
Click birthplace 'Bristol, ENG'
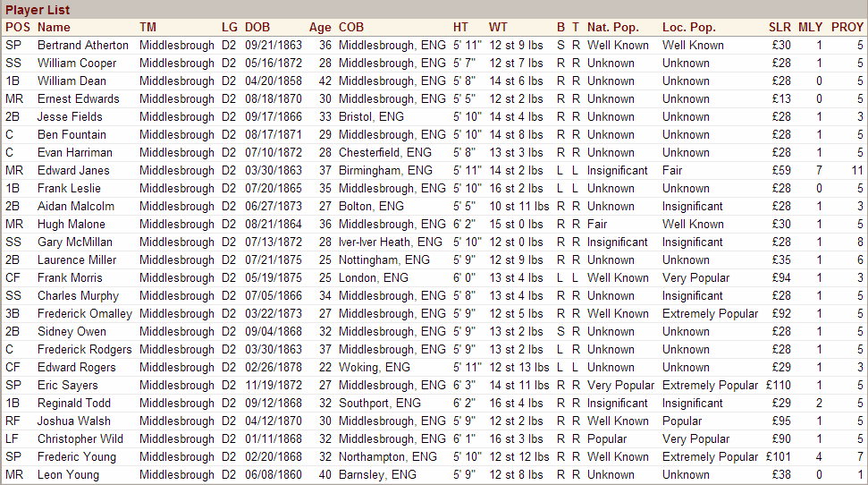tap(371, 116)
